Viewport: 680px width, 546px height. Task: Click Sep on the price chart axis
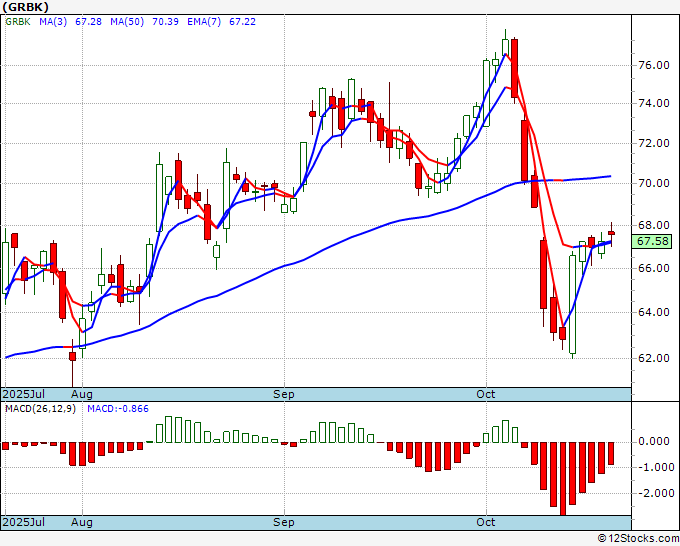[284, 394]
